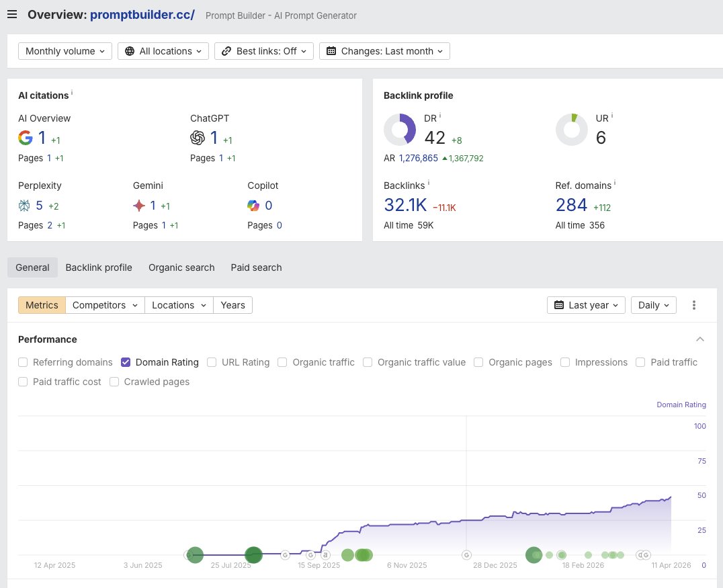Viewport: 723px width, 588px height.
Task: Open the Changes: Last month dropdown
Action: point(384,51)
